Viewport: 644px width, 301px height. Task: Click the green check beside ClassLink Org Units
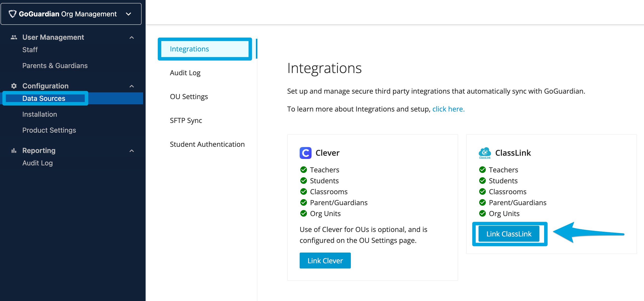point(482,214)
